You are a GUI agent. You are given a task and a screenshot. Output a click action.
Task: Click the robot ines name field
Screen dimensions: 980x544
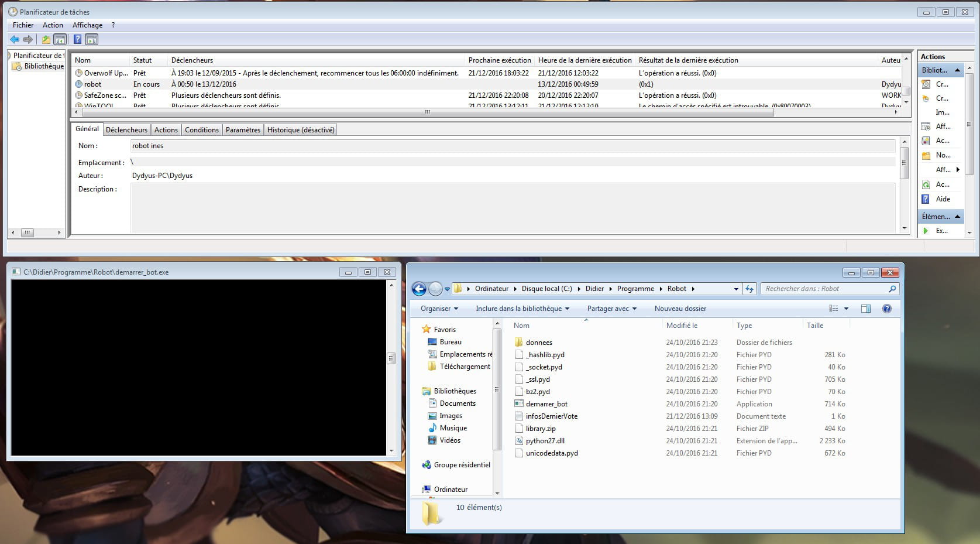pyautogui.click(x=513, y=146)
